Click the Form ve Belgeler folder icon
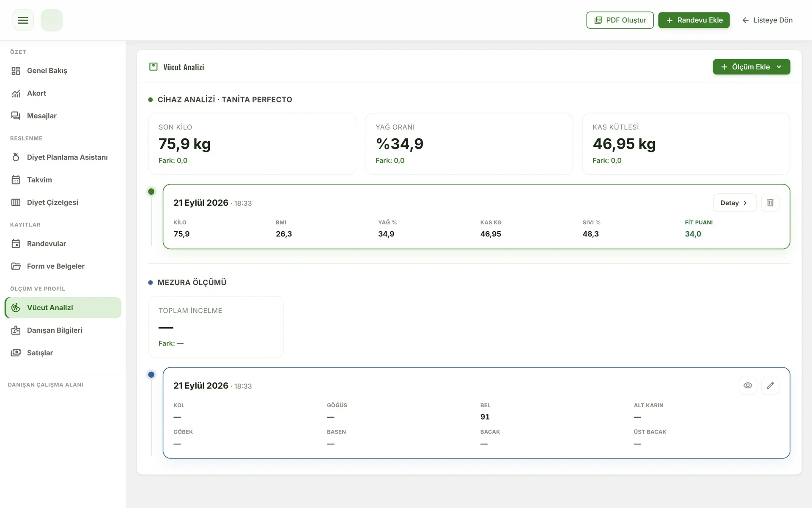812x508 pixels. pos(16,266)
